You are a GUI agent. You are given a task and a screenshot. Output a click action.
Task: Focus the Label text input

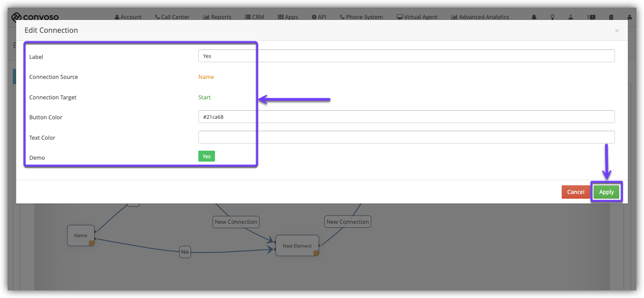(406, 56)
